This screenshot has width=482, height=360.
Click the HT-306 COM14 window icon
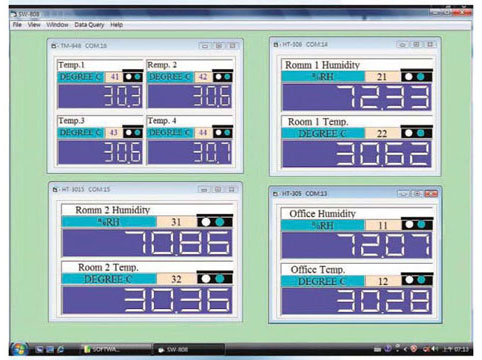click(x=276, y=44)
